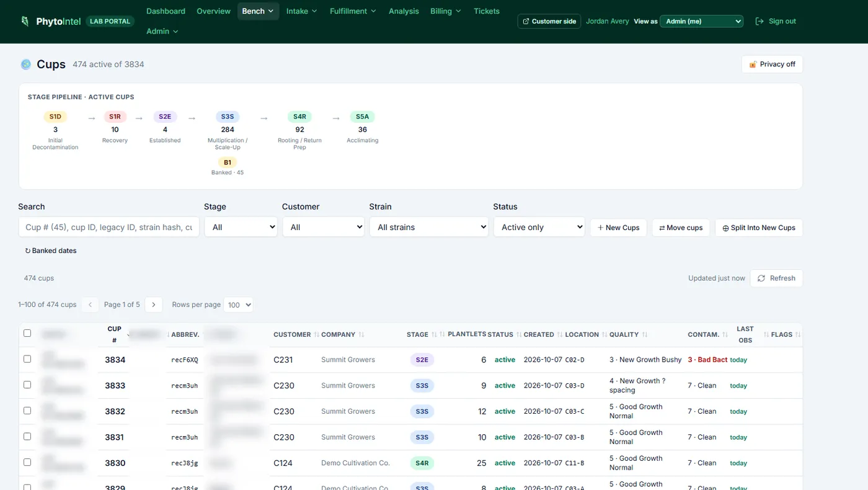
Task: Open the Bench menu
Action: click(258, 11)
